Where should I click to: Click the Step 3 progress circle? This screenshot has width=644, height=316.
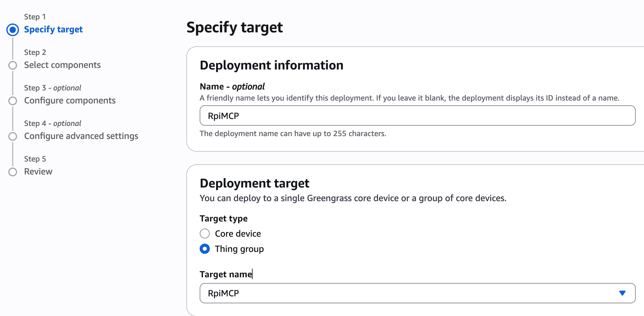tap(13, 101)
